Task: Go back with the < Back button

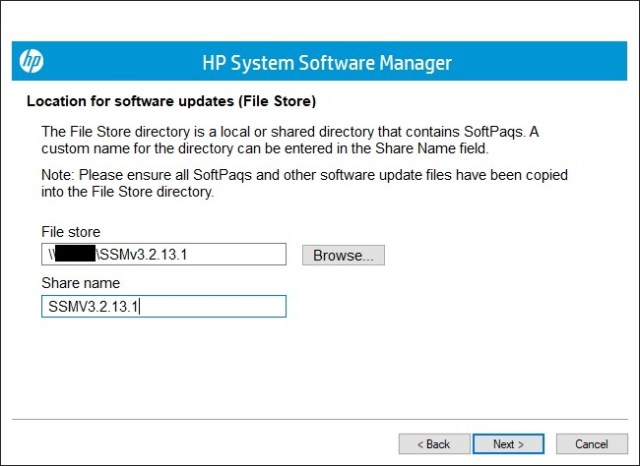Action: pos(433,443)
